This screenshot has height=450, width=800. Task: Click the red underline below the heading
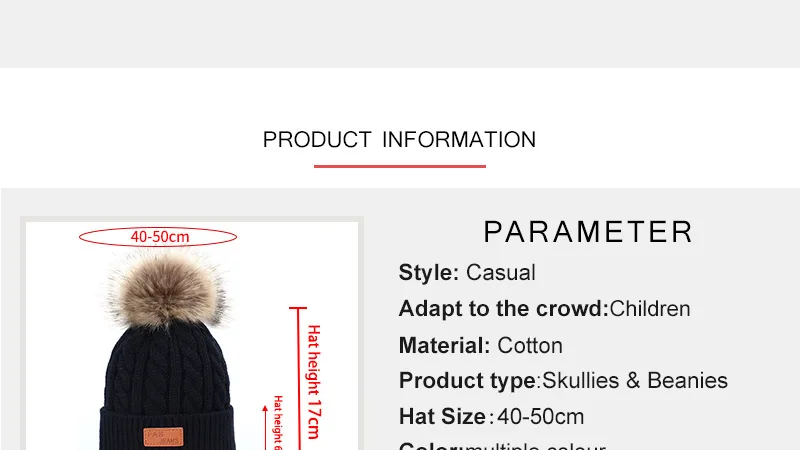point(399,166)
